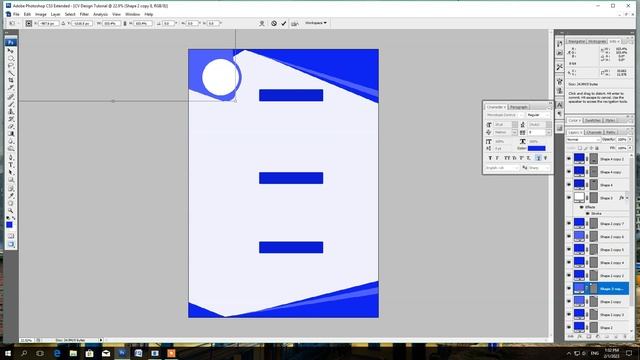The width and height of the screenshot is (640, 360).
Task: Select the Type tool
Action: pos(11,164)
